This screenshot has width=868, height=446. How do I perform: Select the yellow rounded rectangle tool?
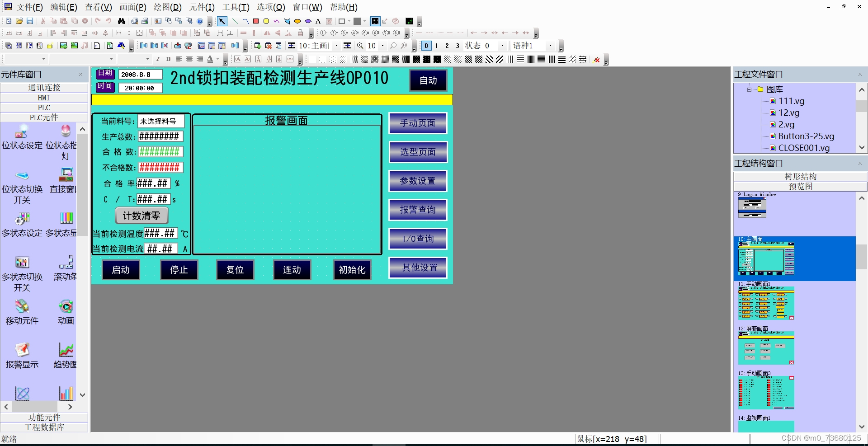pyautogui.click(x=266, y=21)
